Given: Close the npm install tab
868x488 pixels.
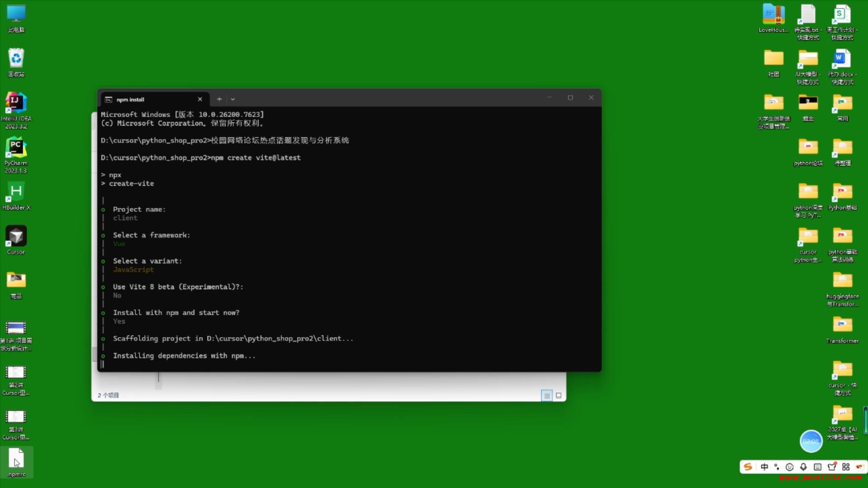Looking at the screenshot, I should [200, 99].
